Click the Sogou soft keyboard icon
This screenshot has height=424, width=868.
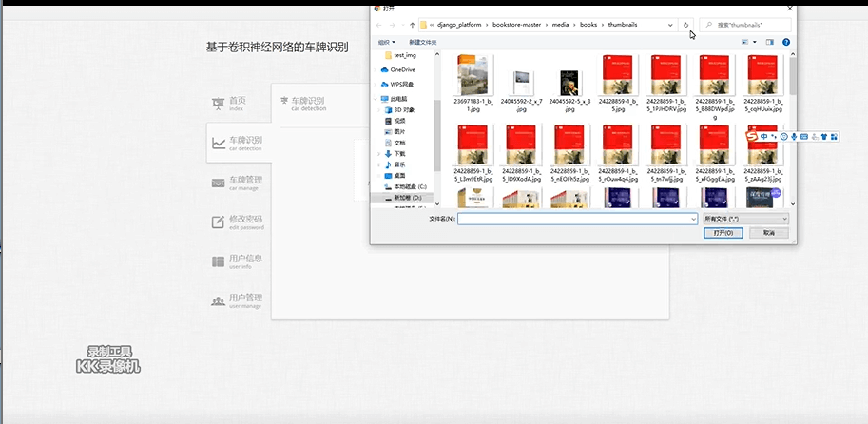(x=804, y=137)
